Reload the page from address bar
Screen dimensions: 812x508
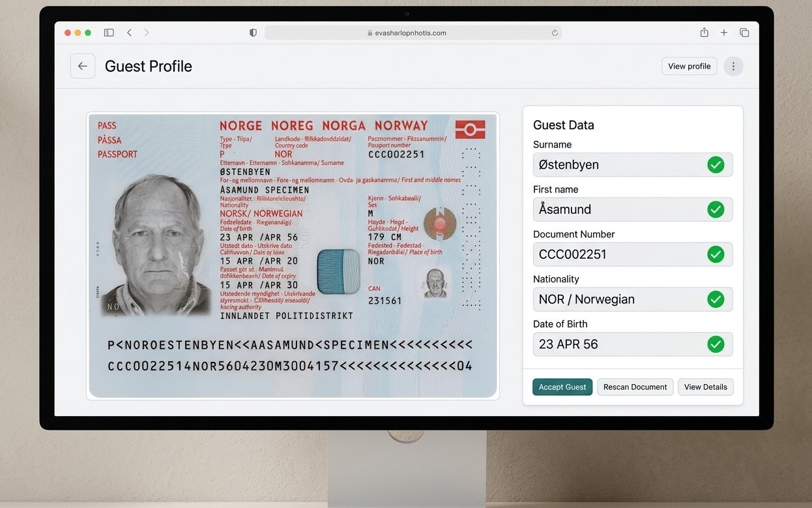[x=555, y=33]
